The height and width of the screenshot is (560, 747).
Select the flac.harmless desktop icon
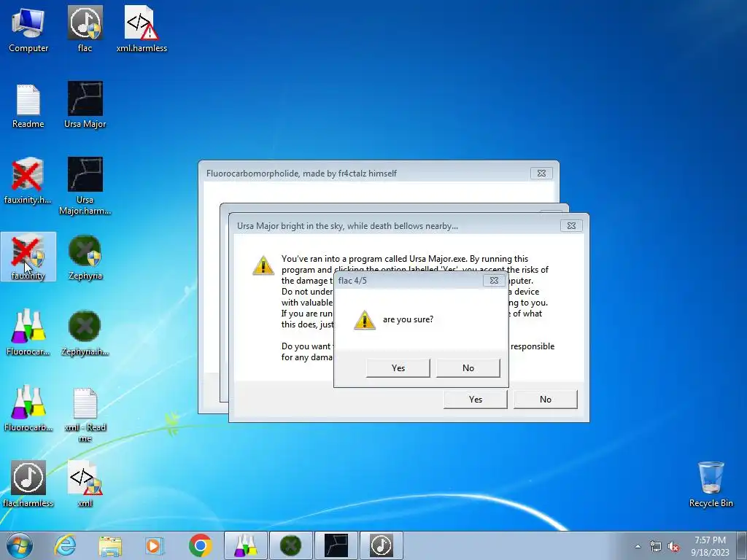[x=28, y=484]
